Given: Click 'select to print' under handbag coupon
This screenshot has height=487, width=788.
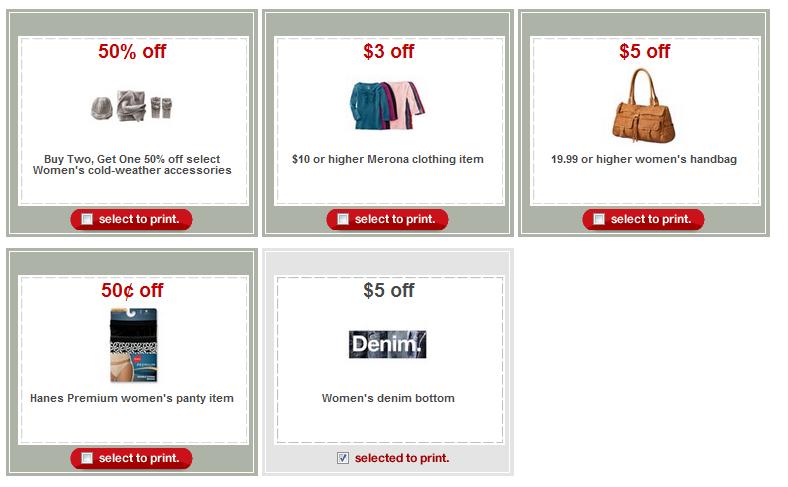Looking at the screenshot, I should [x=651, y=219].
